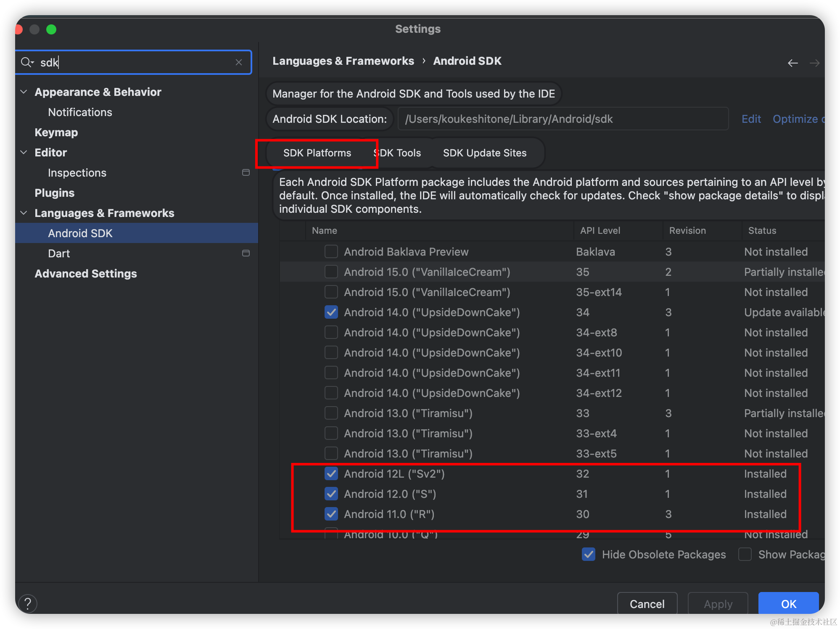Click the Android SDK Location path field
Image resolution: width=840 pixels, height=629 pixels.
point(563,119)
